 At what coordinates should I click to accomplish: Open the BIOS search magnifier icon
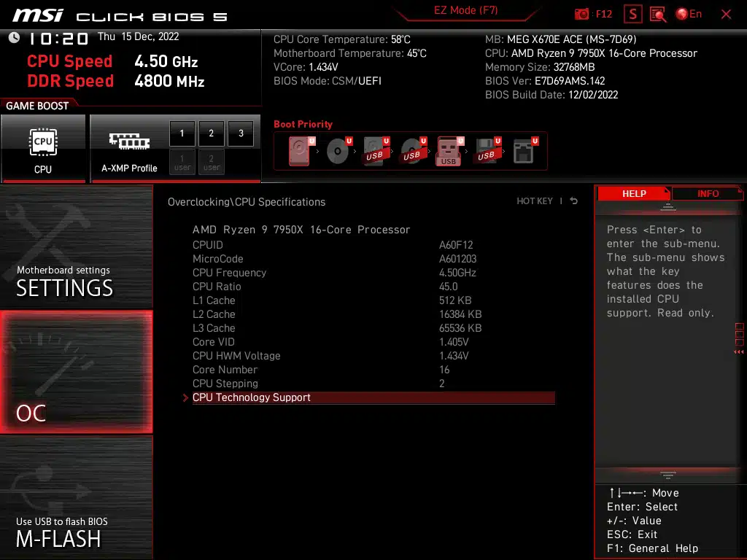tap(658, 15)
